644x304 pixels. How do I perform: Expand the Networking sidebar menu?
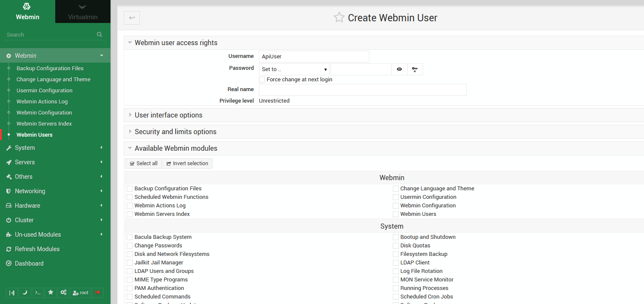pos(55,191)
